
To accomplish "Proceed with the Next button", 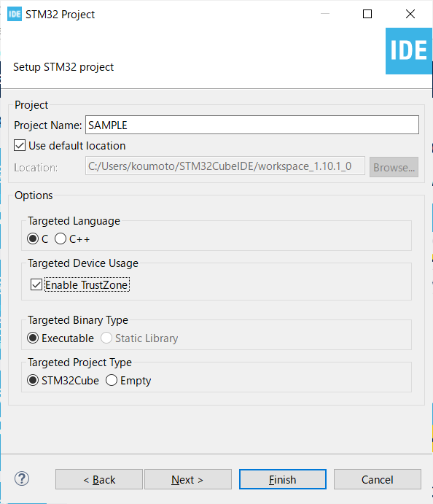I will tap(188, 479).
